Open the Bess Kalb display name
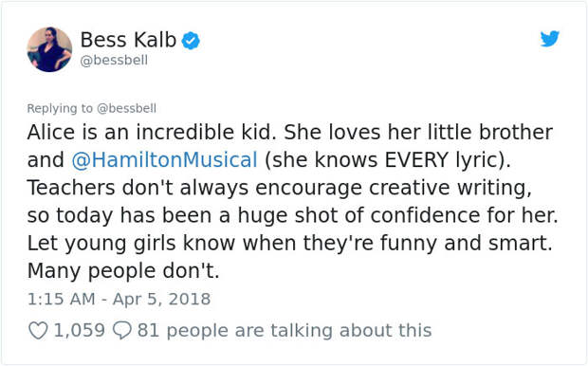 (128, 40)
